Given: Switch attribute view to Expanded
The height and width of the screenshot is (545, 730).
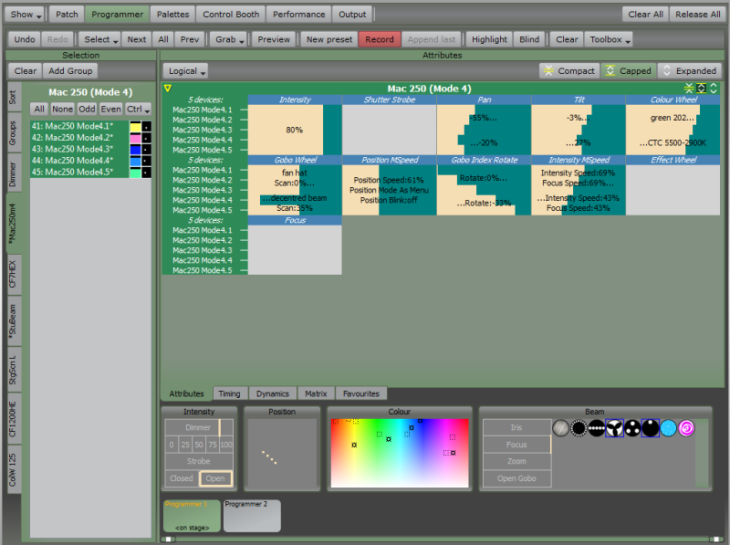Looking at the screenshot, I should [690, 71].
